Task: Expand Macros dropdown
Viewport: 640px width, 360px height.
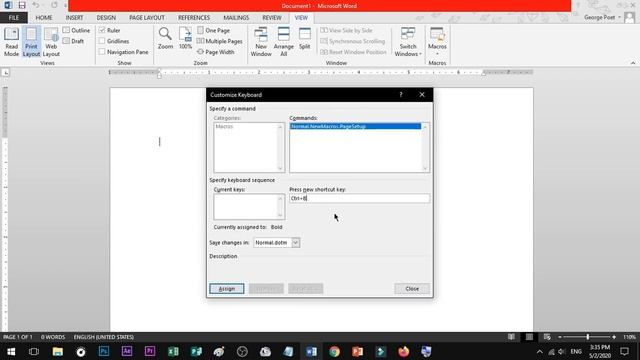Action: tap(437, 42)
